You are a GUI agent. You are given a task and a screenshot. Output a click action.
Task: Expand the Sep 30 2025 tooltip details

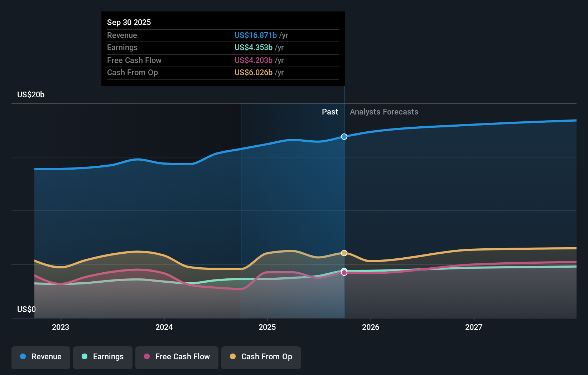click(x=129, y=22)
